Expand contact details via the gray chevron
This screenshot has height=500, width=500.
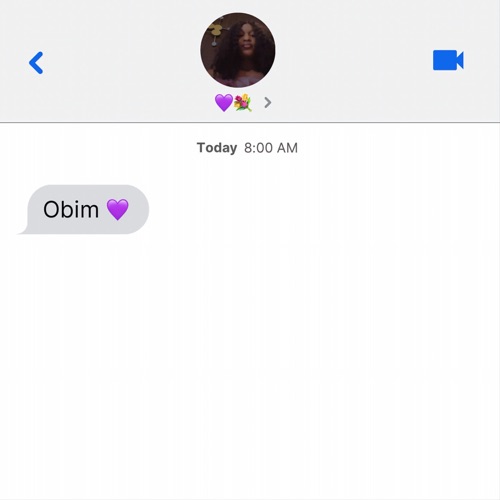(267, 103)
